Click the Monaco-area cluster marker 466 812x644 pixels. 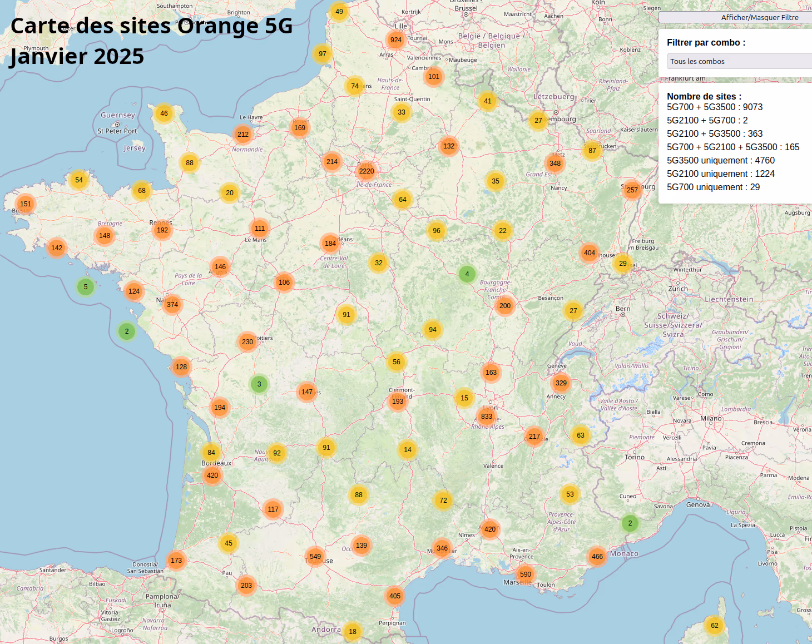pos(597,557)
